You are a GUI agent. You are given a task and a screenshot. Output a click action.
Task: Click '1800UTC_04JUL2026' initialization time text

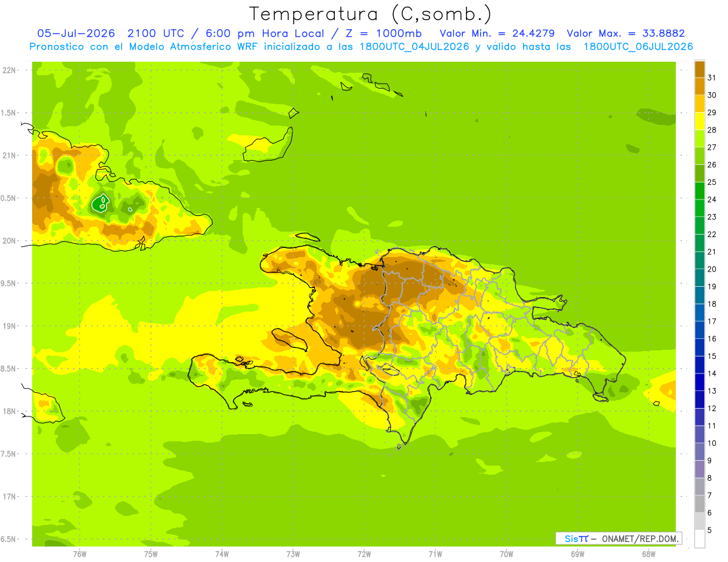pos(414,47)
